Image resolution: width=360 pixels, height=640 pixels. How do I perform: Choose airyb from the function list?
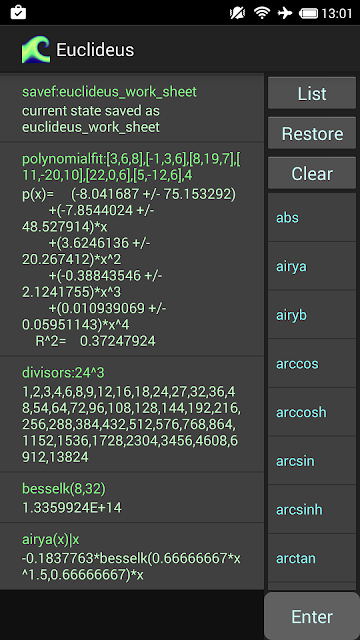click(x=312, y=315)
